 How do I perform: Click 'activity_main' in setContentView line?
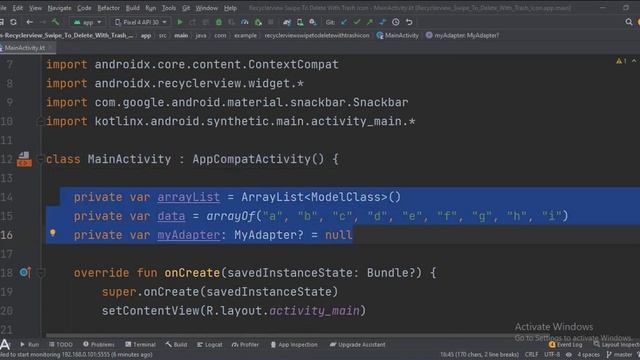tap(314, 311)
